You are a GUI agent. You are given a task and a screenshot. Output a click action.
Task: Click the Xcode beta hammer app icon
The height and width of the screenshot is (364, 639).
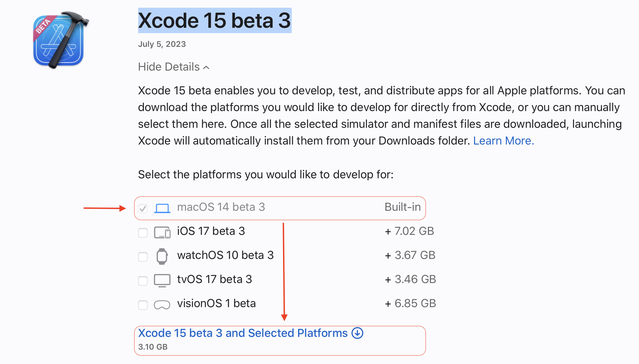(x=60, y=40)
